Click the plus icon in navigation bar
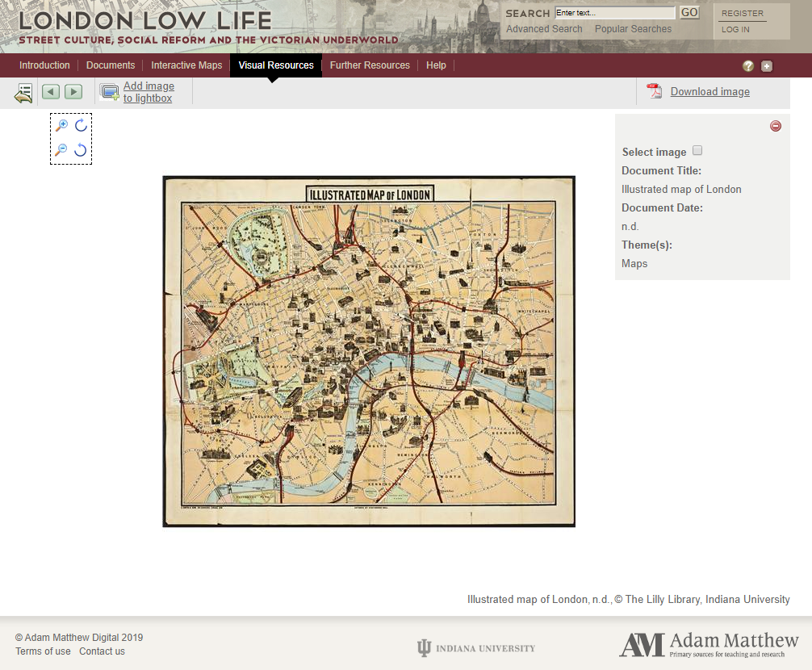Viewport: 812px width, 670px height. 767,65
